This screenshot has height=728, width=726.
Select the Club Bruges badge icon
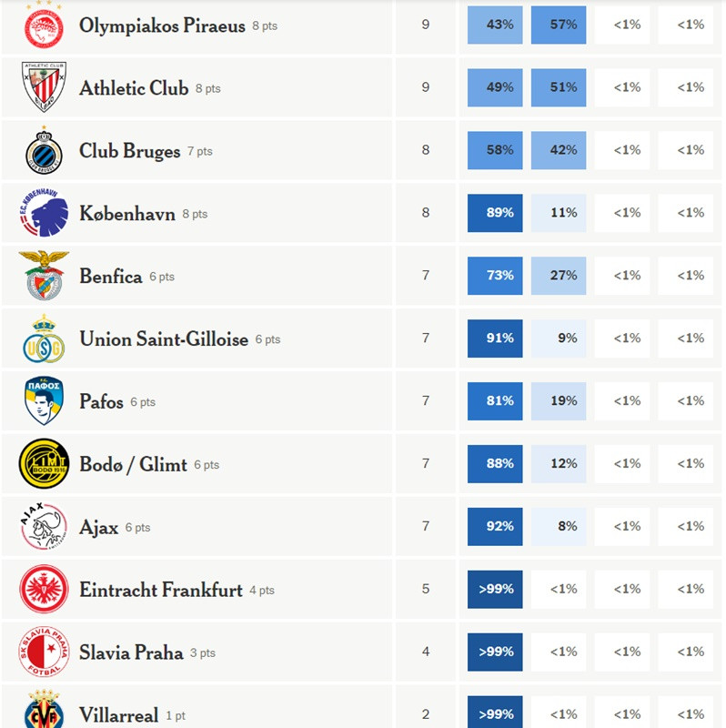coord(44,150)
